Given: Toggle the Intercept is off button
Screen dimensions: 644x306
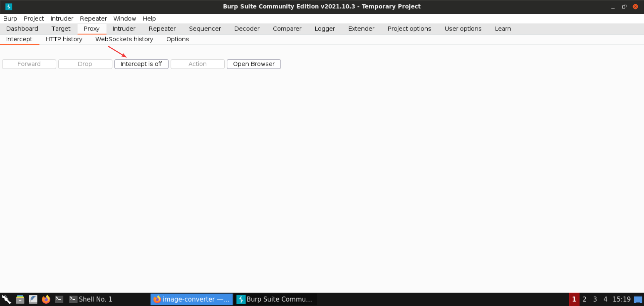Looking at the screenshot, I should [141, 64].
